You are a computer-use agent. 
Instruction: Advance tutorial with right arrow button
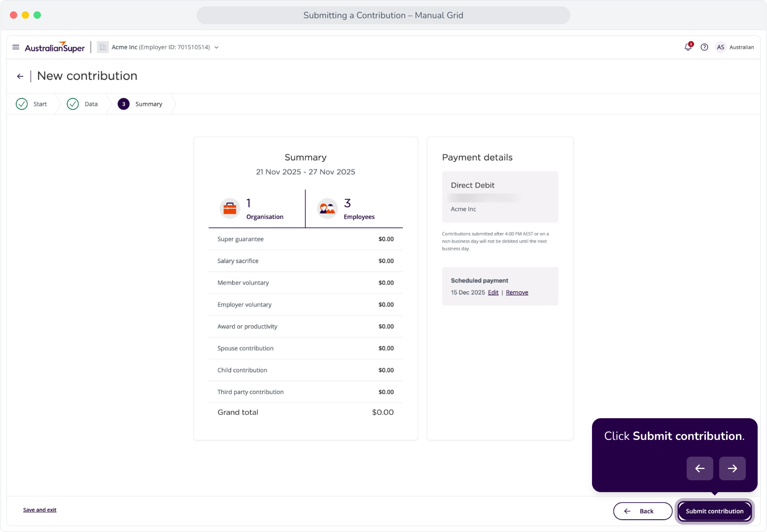pyautogui.click(x=732, y=468)
